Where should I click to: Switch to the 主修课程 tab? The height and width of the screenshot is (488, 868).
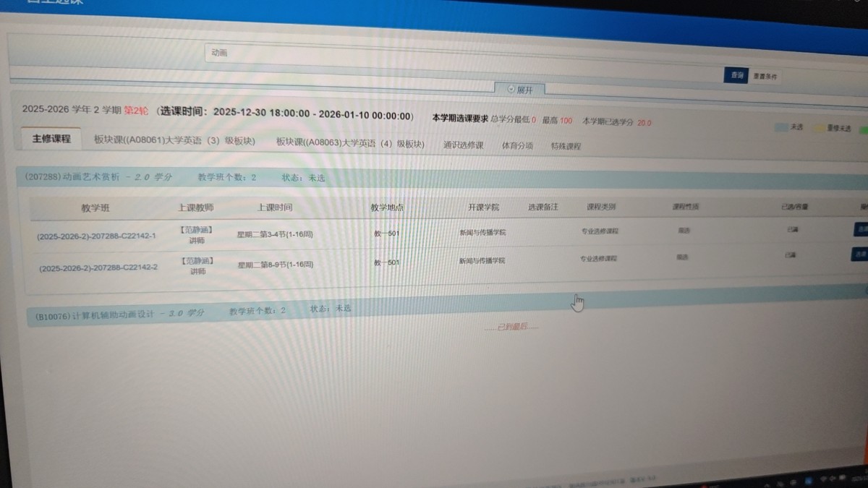pos(51,138)
